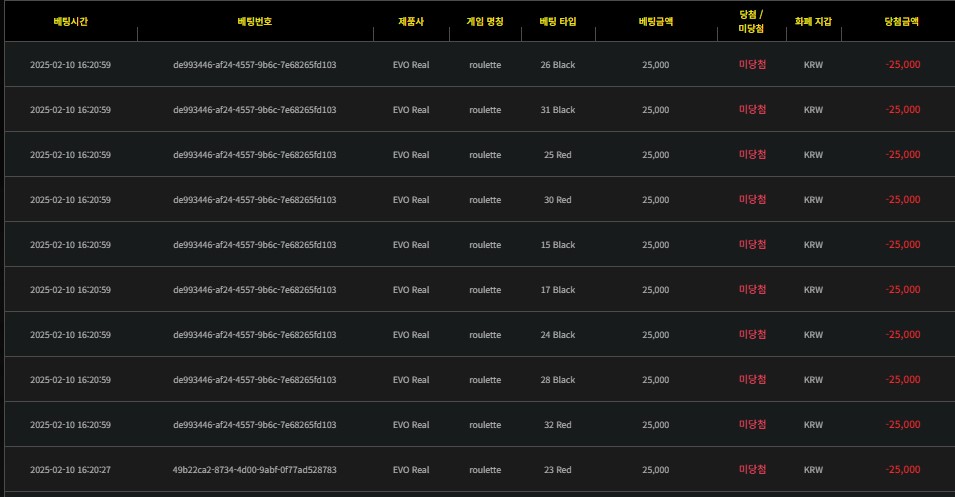The width and height of the screenshot is (955, 497).
Task: Click the 베팅 타입 column header
Action: coord(558,21)
